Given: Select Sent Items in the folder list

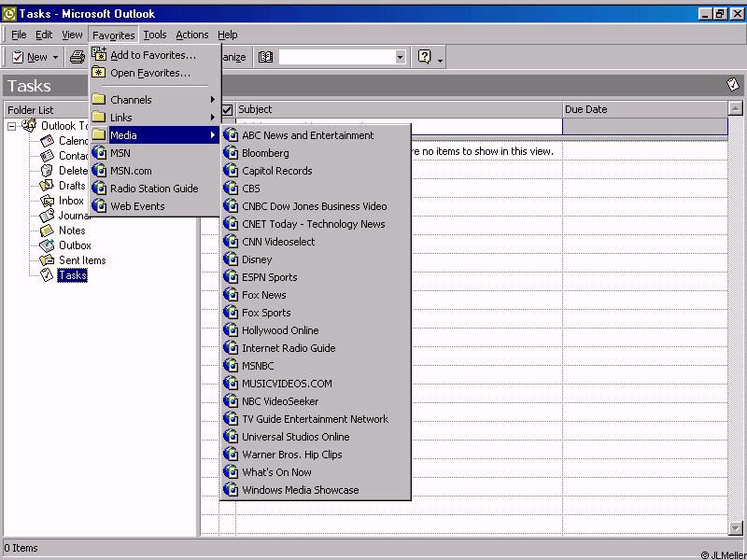Looking at the screenshot, I should pos(82,260).
